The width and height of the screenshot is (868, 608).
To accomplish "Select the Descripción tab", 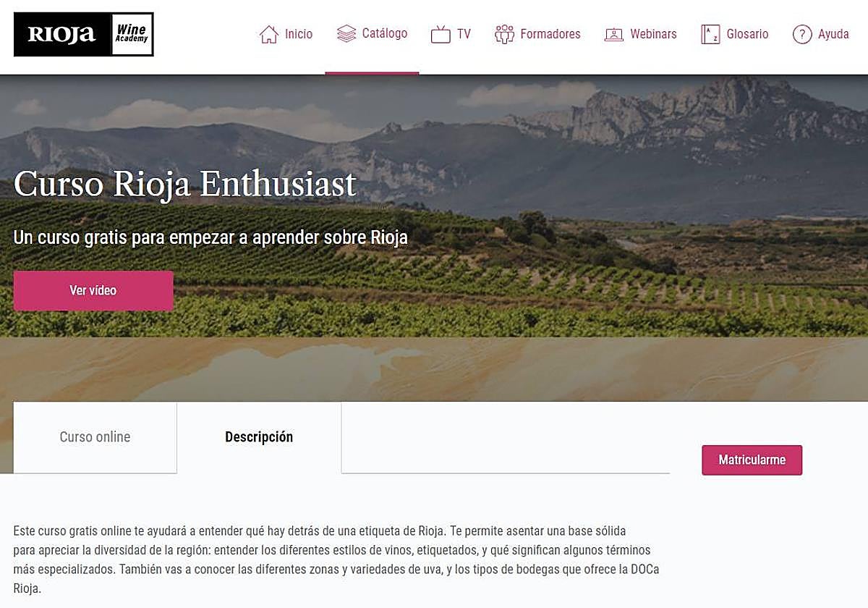I will 259,437.
